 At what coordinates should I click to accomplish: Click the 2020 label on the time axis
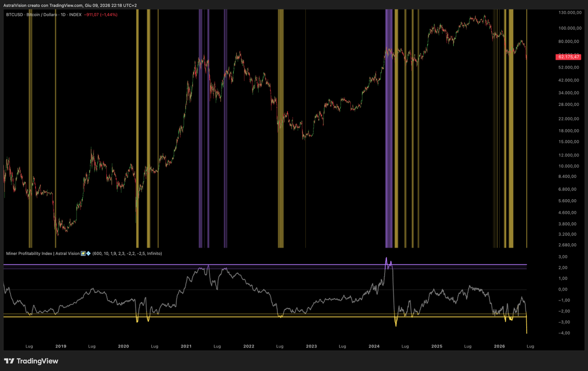[123, 347]
